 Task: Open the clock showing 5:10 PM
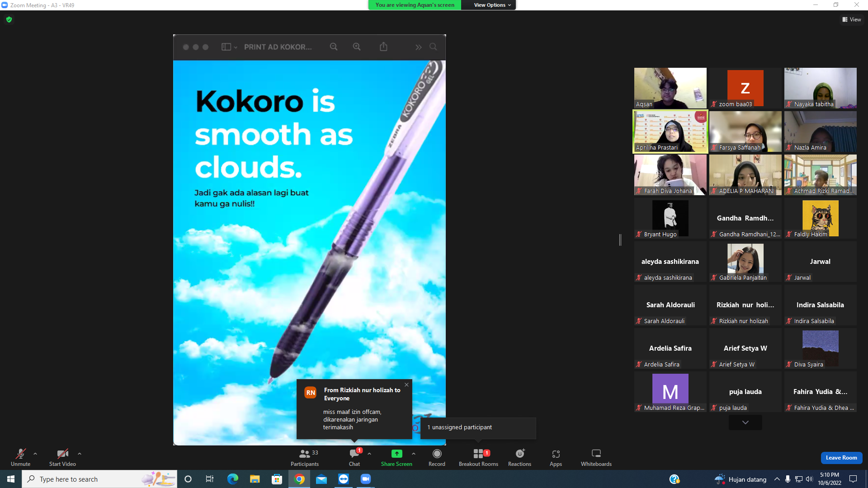click(x=830, y=479)
